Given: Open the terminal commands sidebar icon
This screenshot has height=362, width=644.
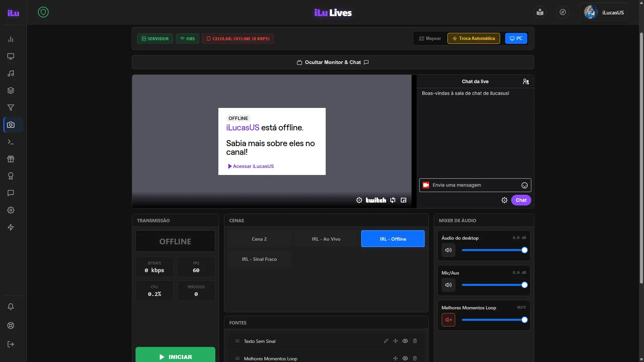Looking at the screenshot, I should point(11,142).
